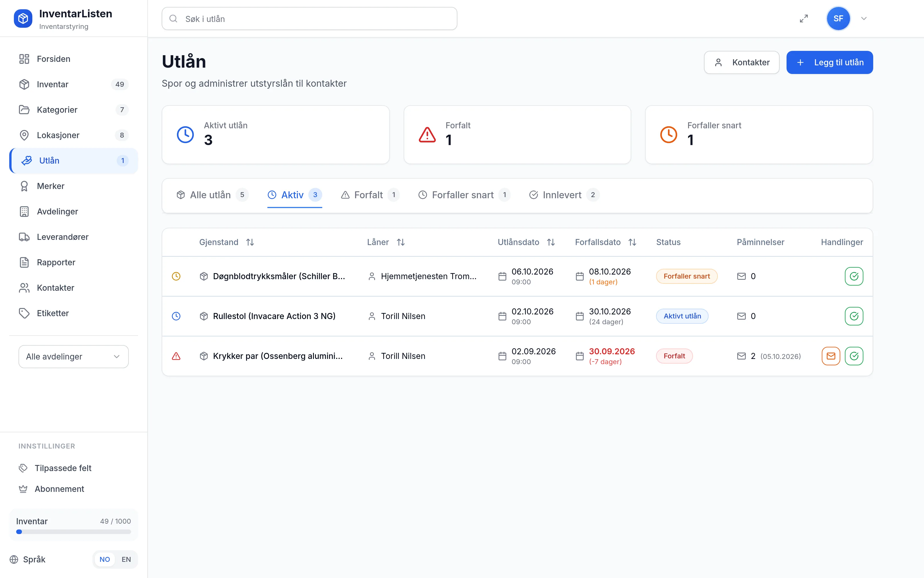Click Hjemmetjenesten Trom... borrower name

429,276
